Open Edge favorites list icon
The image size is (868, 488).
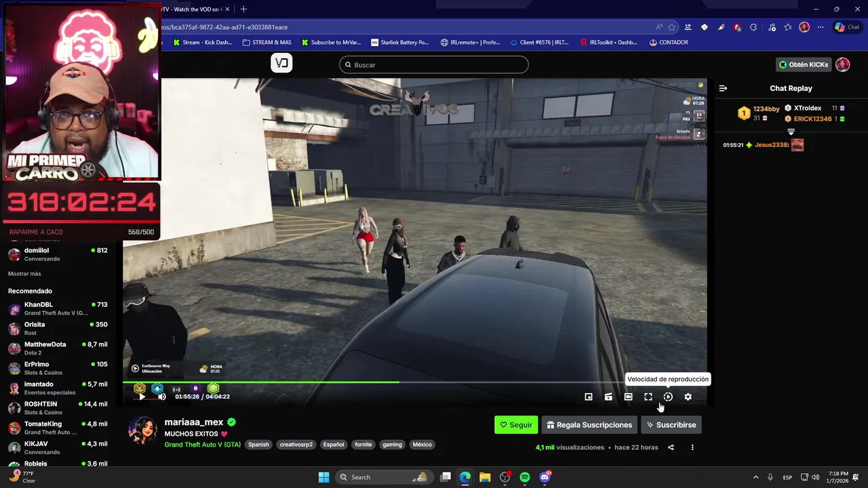tap(787, 27)
